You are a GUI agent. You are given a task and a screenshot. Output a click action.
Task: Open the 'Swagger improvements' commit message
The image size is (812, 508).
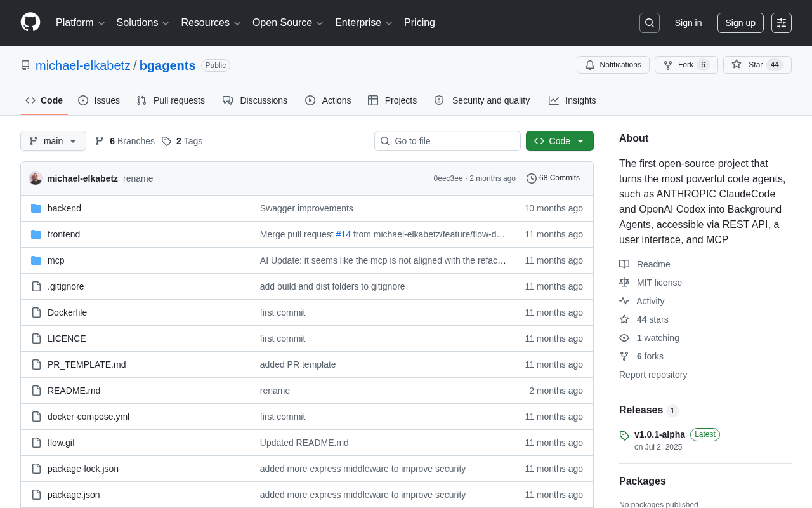306,208
